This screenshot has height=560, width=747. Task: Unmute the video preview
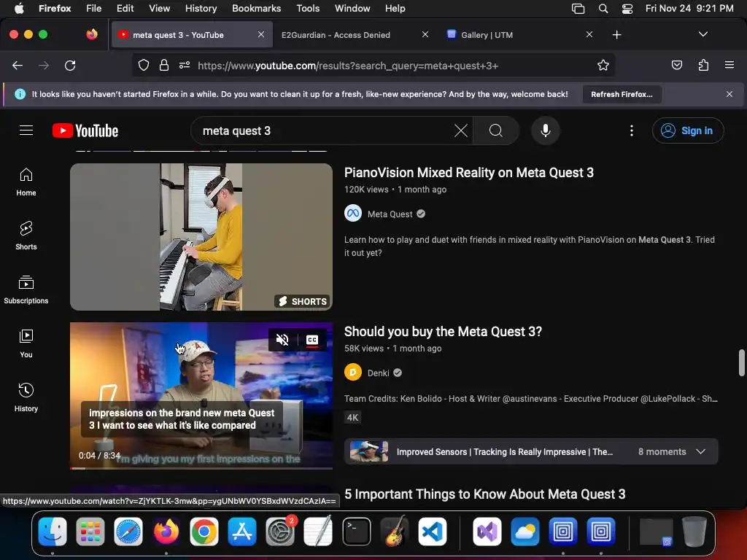[282, 340]
